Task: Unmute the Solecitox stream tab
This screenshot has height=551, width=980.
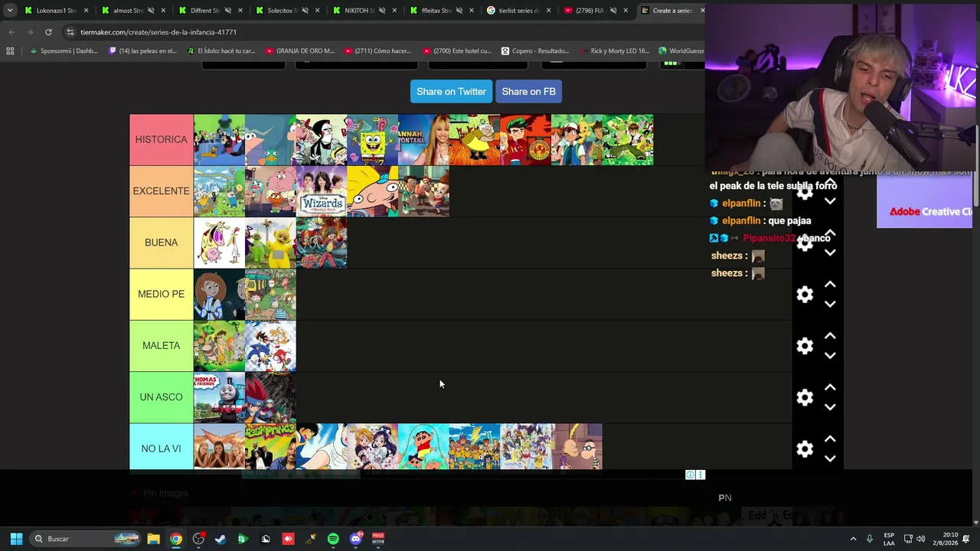Action: tap(305, 11)
